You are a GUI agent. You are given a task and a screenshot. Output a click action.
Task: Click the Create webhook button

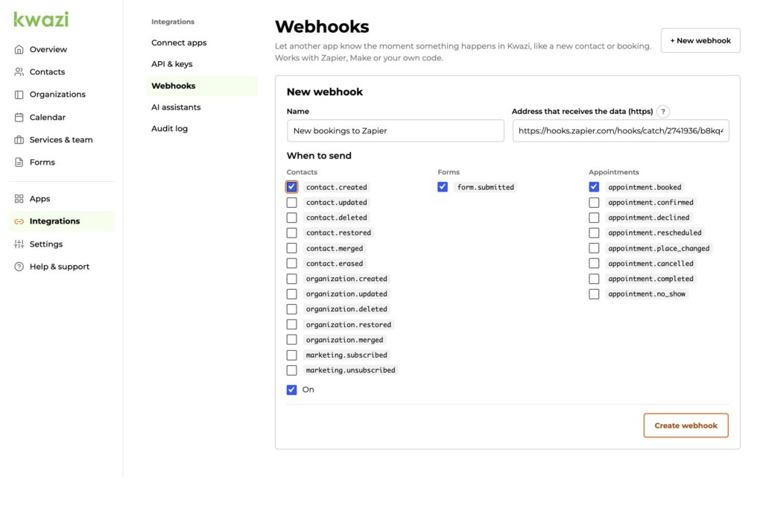[x=686, y=425]
